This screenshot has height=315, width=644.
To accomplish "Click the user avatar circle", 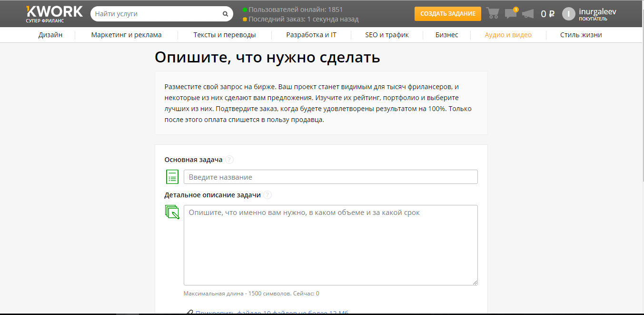I will (x=569, y=14).
